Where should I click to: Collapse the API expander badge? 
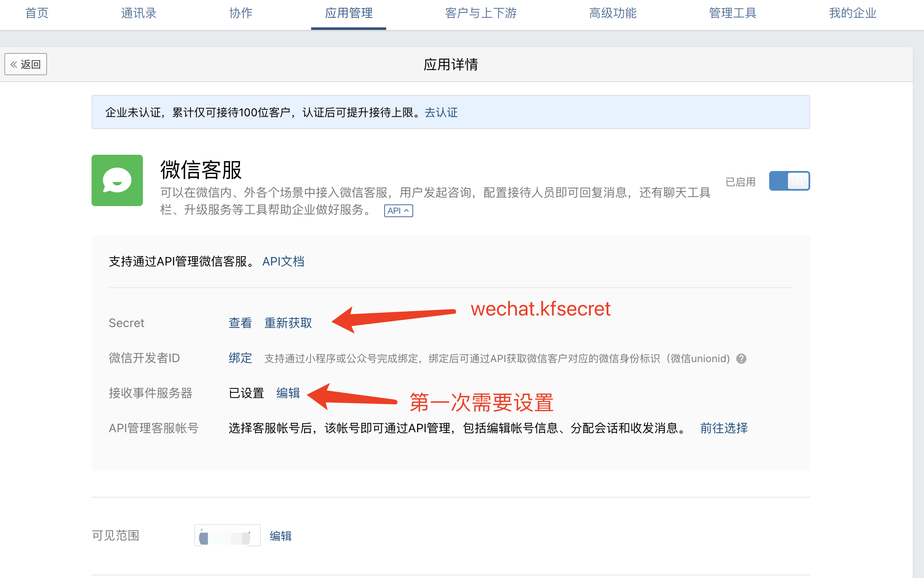click(398, 211)
